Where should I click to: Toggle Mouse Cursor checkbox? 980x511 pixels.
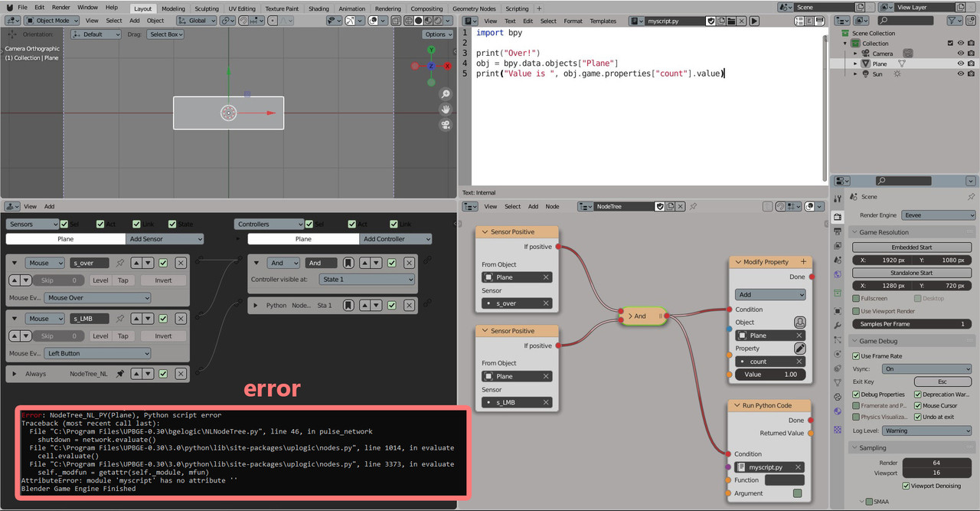tap(918, 406)
